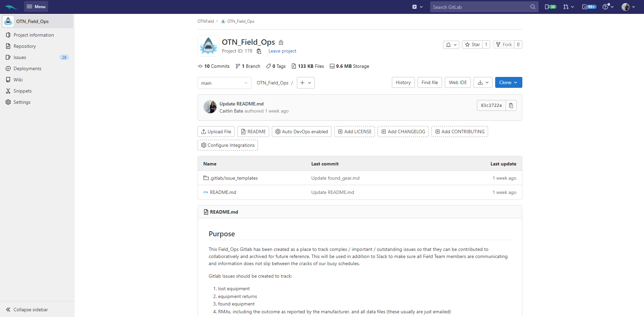This screenshot has height=317, width=644.
Task: Copy the project ID with clipboard icon
Action: pyautogui.click(x=259, y=51)
